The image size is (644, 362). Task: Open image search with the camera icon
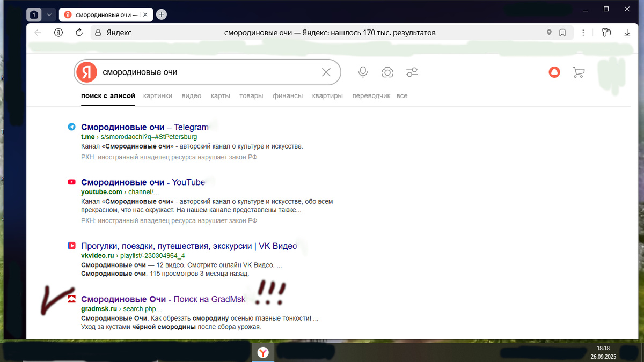coord(387,72)
